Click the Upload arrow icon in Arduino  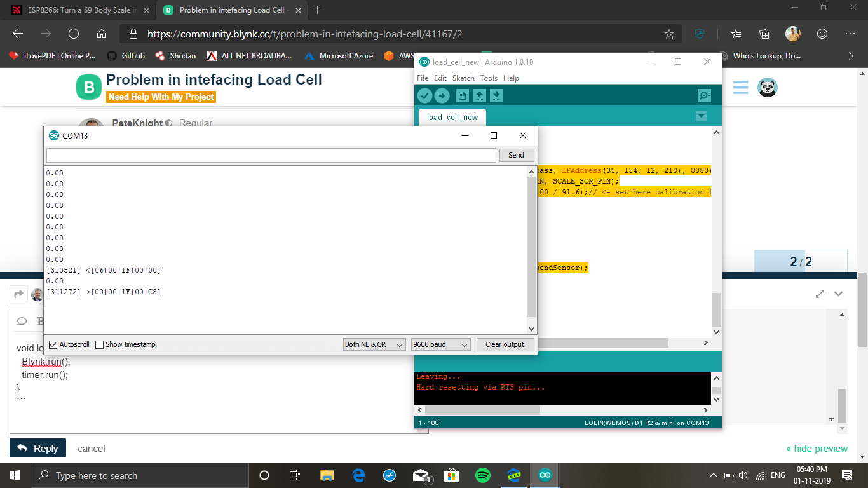pos(442,96)
